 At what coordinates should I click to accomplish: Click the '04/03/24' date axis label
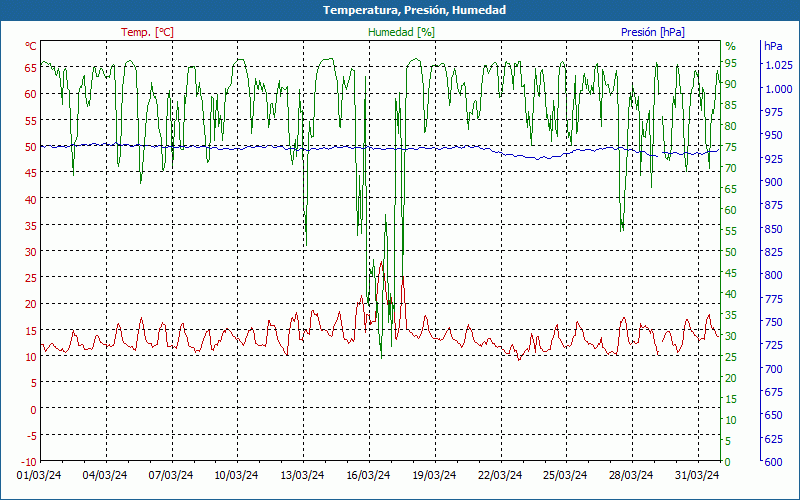[105, 475]
